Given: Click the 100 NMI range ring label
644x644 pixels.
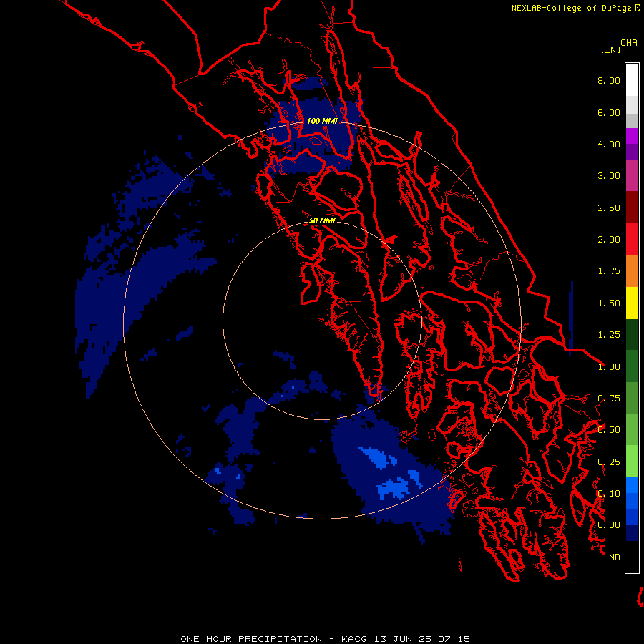Looking at the screenshot, I should tap(322, 121).
